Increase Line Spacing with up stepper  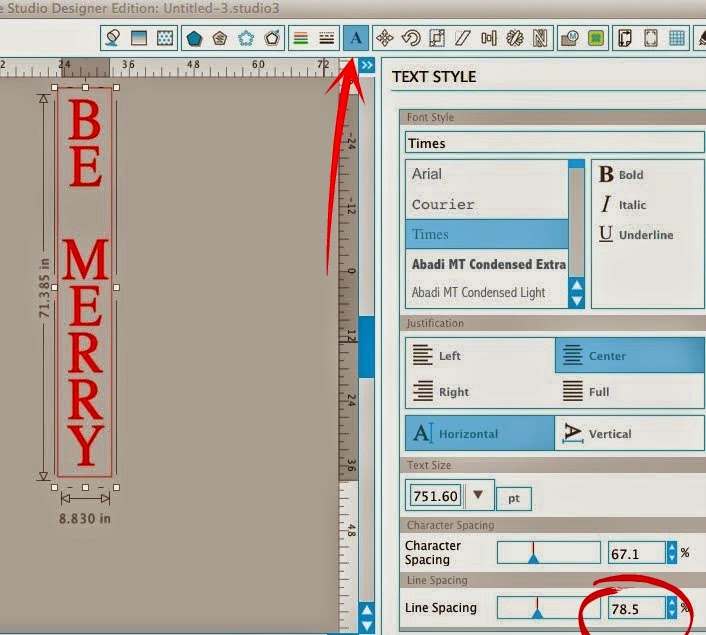[x=671, y=603]
